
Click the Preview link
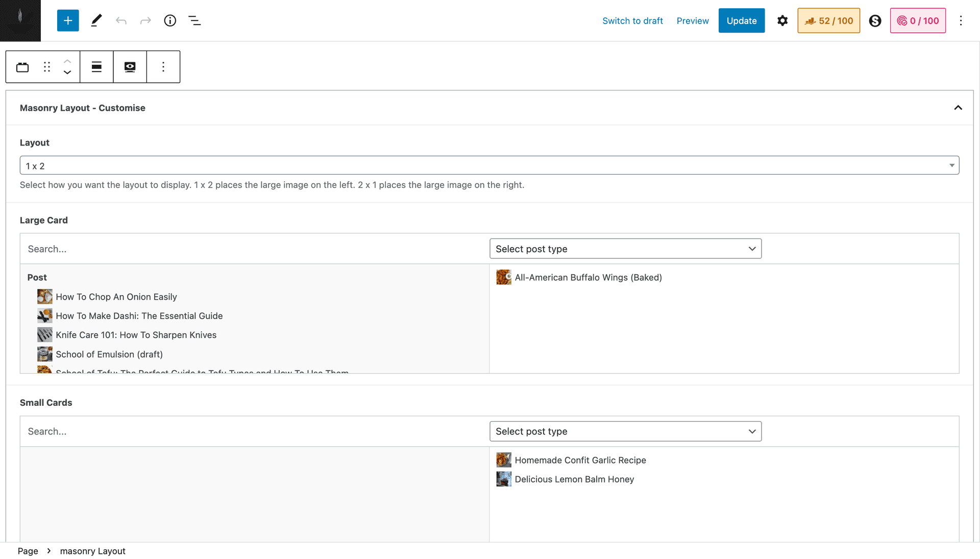[693, 20]
